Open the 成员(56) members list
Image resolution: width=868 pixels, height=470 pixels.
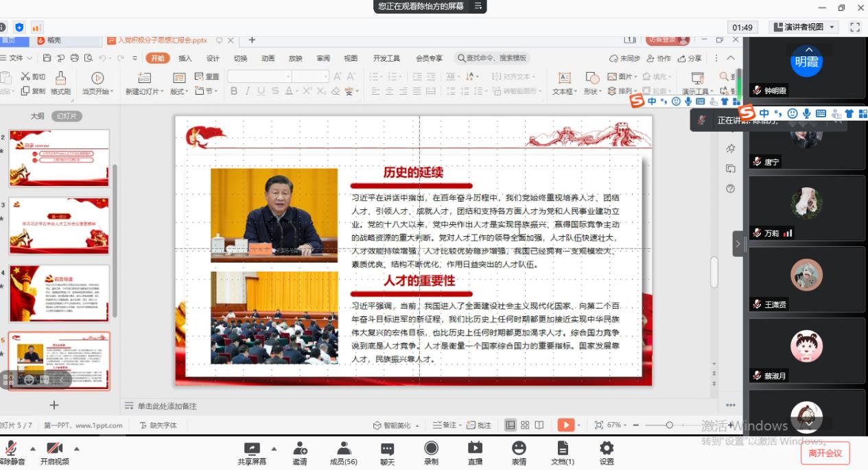point(343,449)
